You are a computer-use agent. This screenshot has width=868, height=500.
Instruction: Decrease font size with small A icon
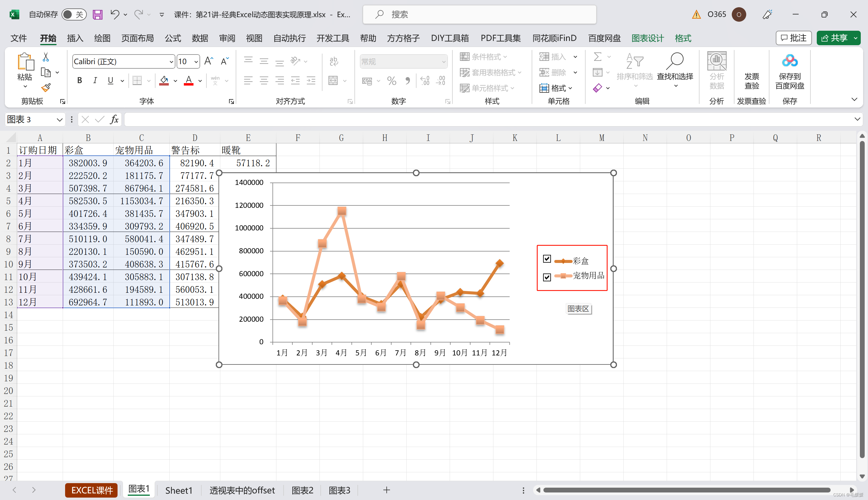point(225,61)
